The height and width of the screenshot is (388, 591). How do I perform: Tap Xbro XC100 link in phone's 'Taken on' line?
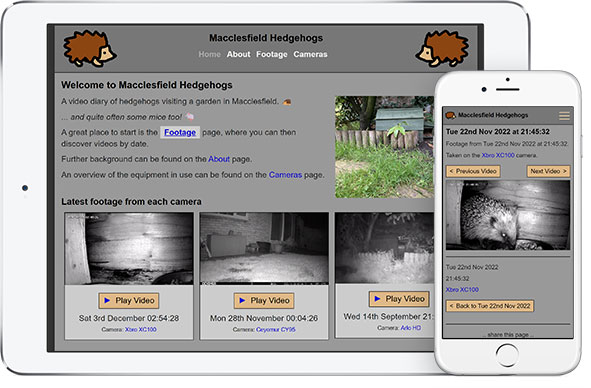[x=498, y=155]
